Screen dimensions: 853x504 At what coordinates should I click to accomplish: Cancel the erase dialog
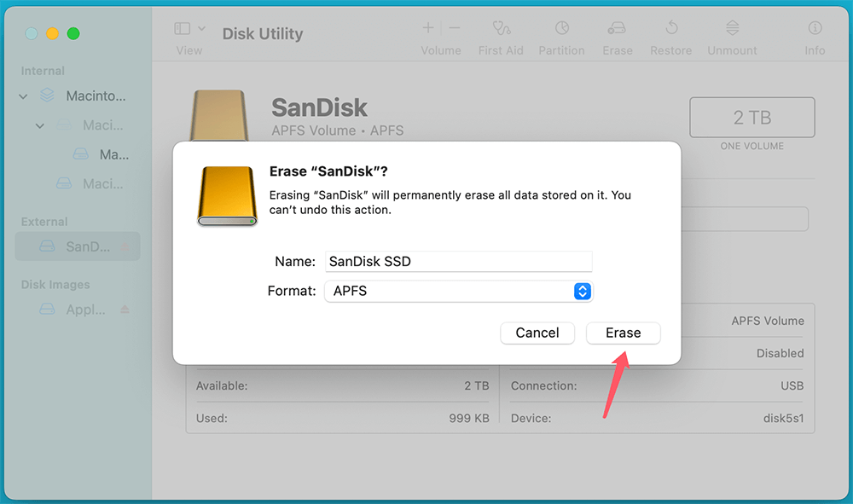(537, 333)
